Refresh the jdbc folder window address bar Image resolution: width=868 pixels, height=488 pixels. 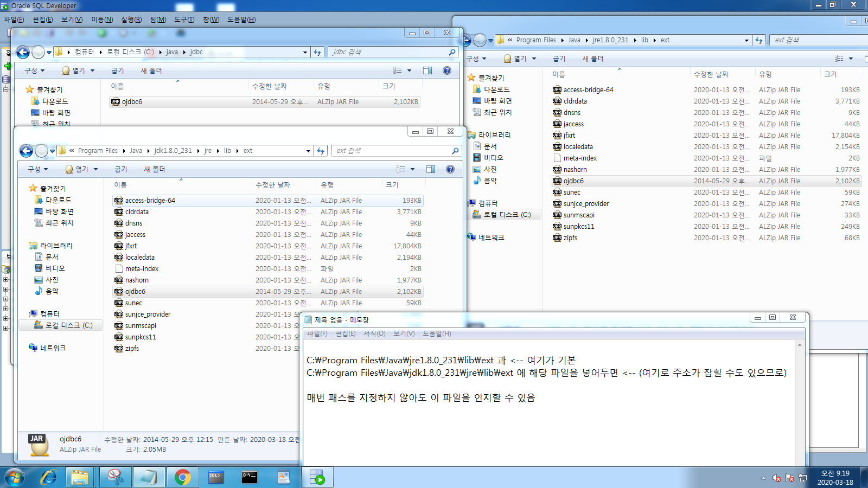click(x=317, y=52)
